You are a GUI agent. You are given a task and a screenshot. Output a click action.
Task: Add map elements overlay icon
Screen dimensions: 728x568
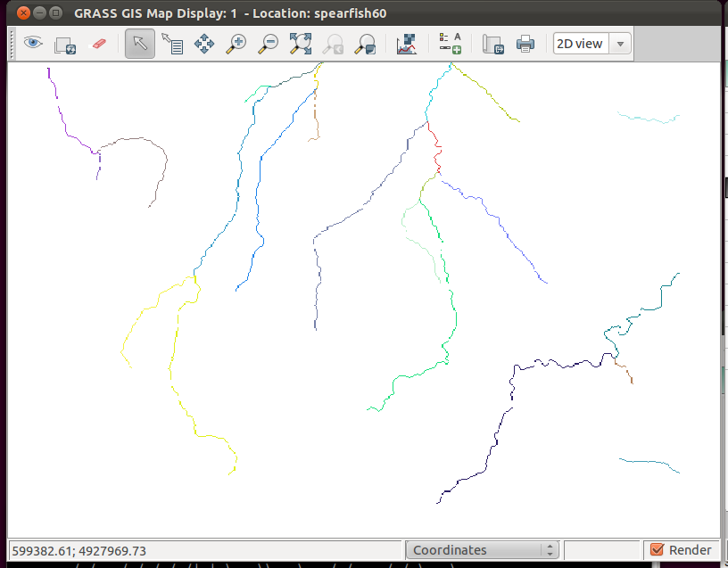click(451, 44)
